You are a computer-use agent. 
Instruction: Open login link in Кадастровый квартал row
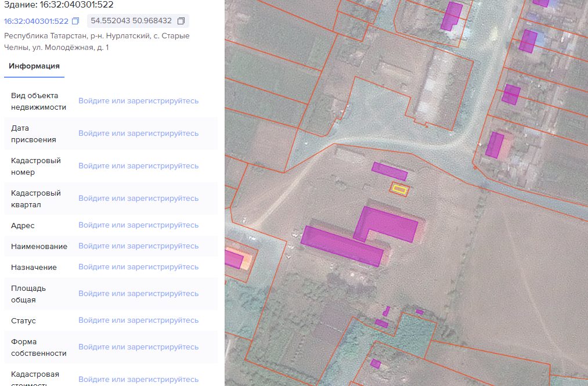click(138, 199)
